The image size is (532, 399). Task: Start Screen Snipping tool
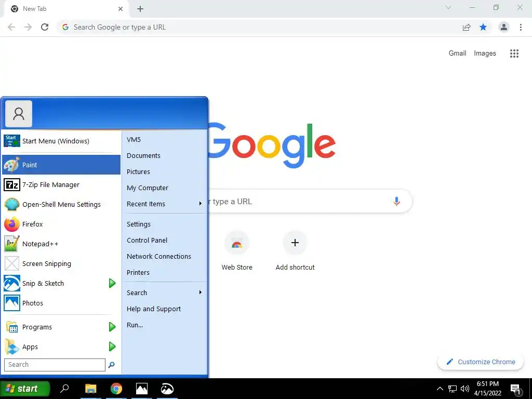(x=61, y=263)
